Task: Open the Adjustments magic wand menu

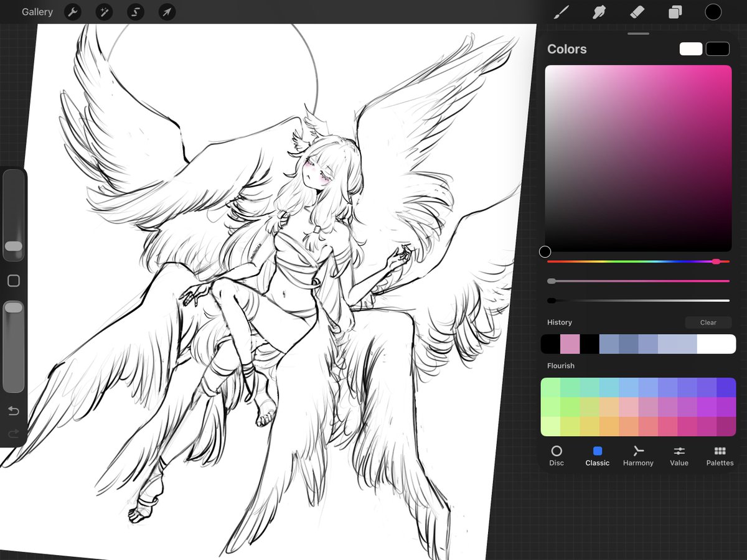Action: pos(104,12)
